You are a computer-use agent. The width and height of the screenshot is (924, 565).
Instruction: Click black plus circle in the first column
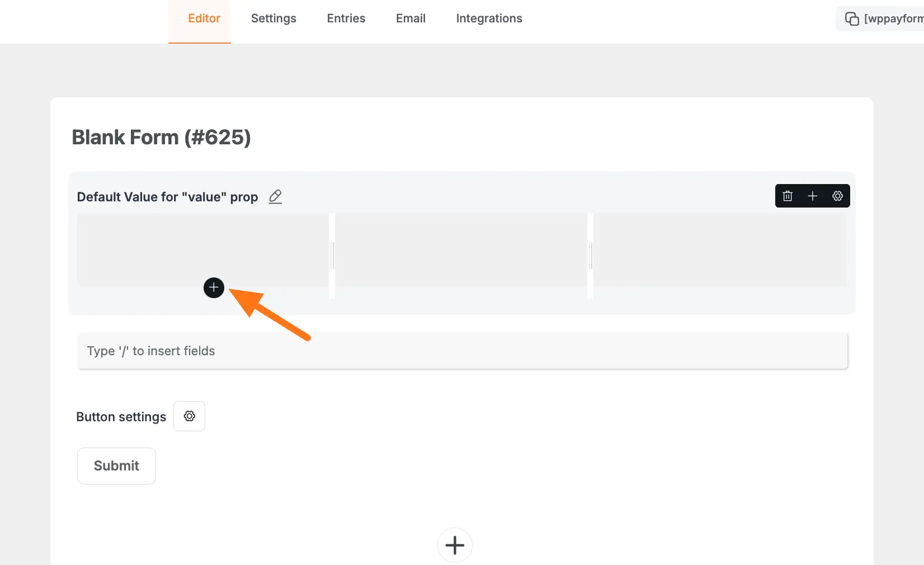214,288
